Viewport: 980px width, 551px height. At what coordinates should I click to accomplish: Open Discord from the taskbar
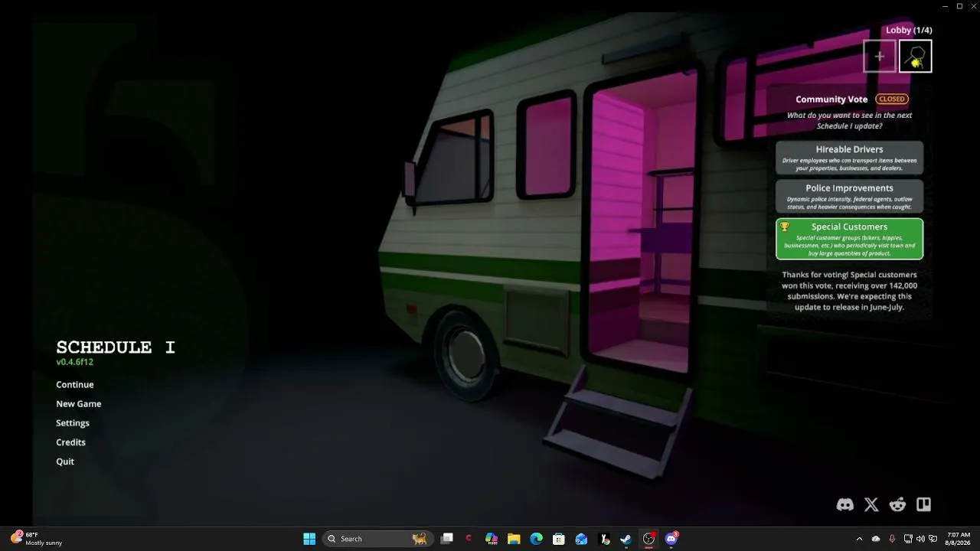(671, 539)
